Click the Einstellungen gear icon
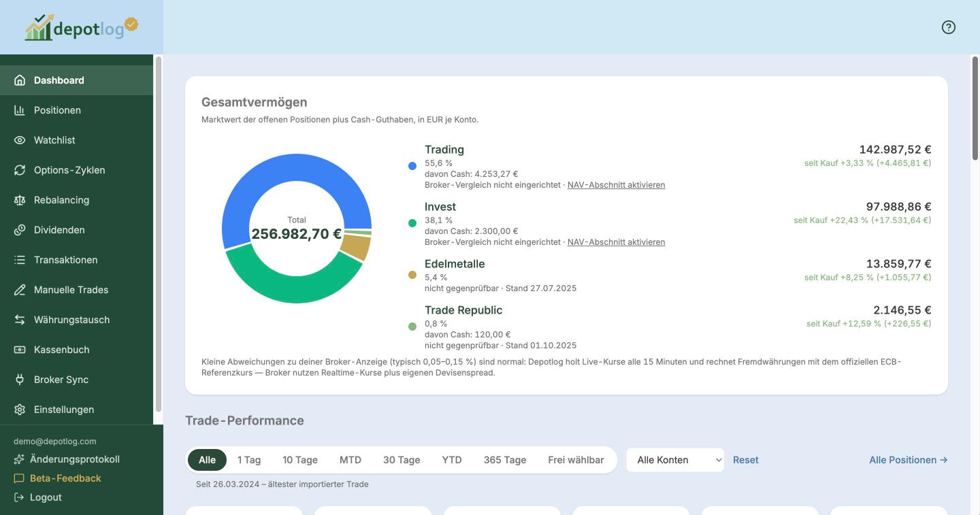 (x=20, y=410)
